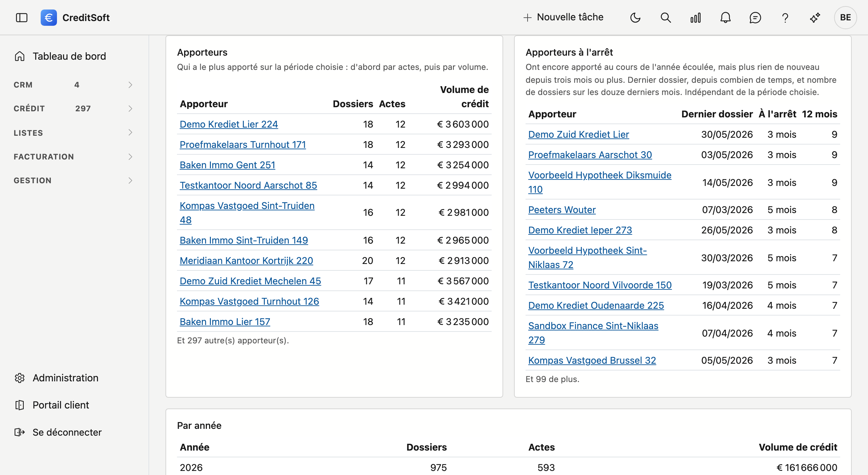Open Proefmakelaars Aarschot 30 link

click(x=590, y=155)
